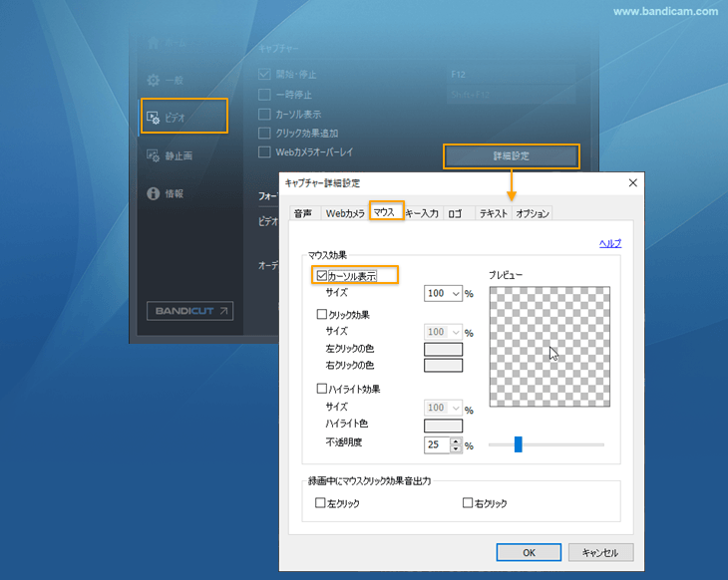Enable カーソル表示 checkbox in main Bandicam window
The width and height of the screenshot is (728, 580).
[264, 115]
